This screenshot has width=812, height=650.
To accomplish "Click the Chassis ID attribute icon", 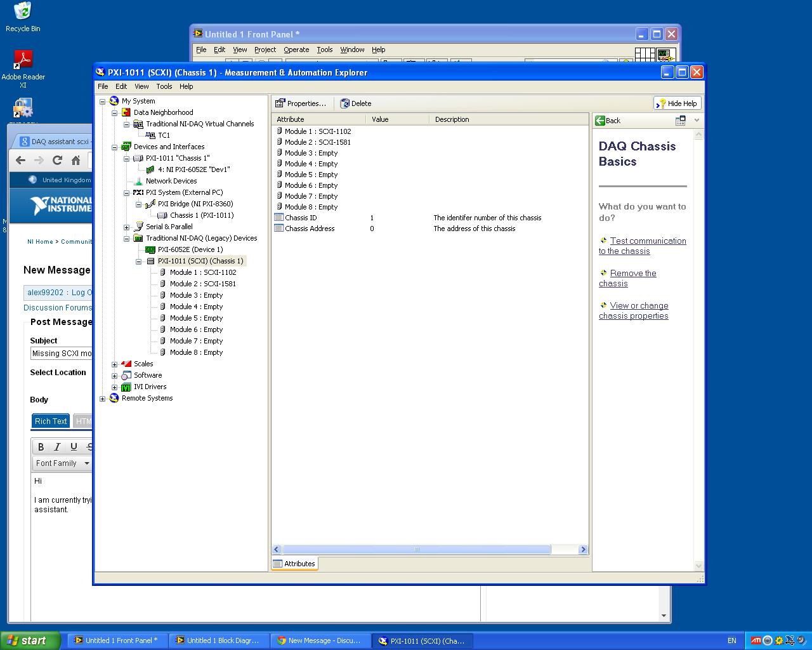I will (278, 218).
